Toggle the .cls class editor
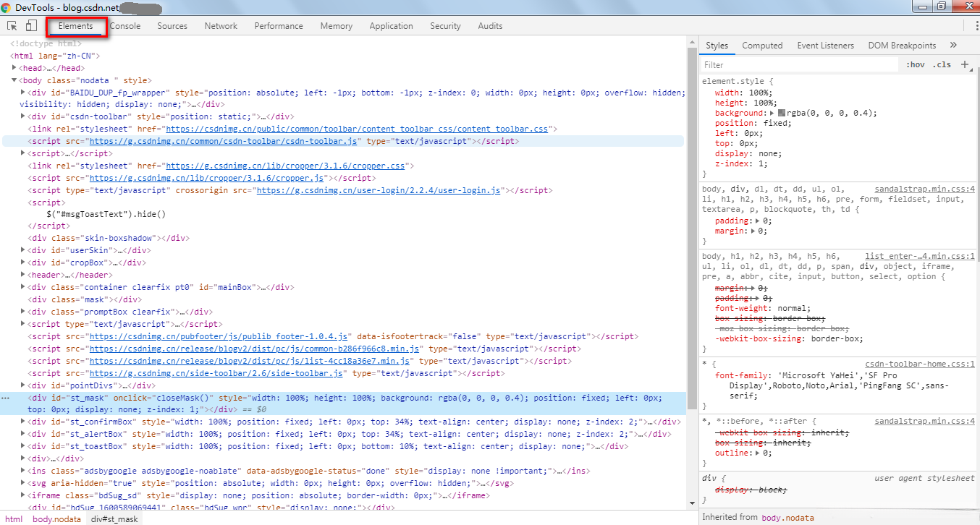980x525 pixels. 942,64
